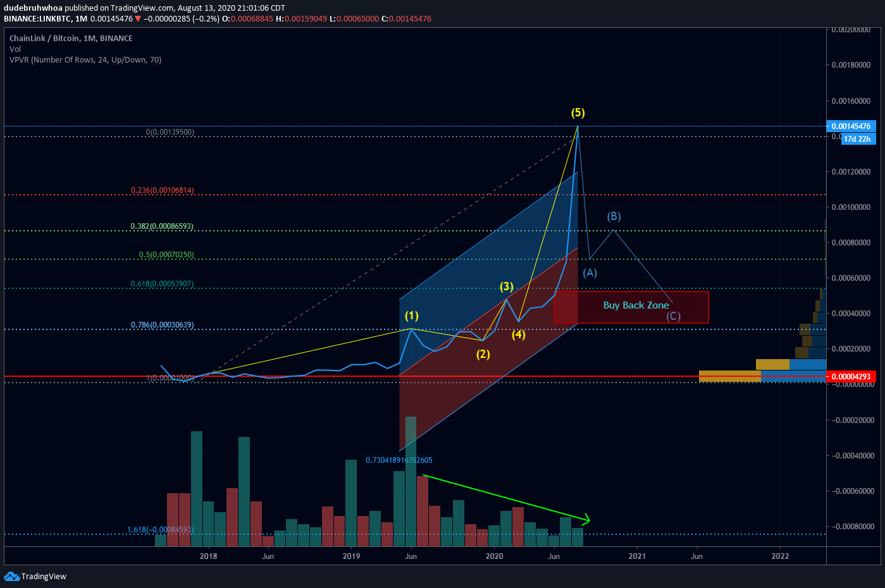
Task: Click the C:0.00145476 close value
Action: (x=406, y=19)
